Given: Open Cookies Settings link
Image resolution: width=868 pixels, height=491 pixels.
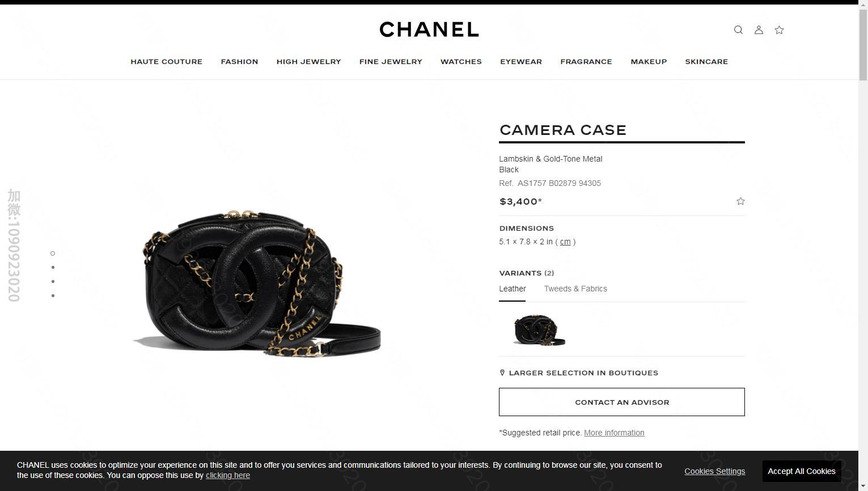Looking at the screenshot, I should point(714,471).
